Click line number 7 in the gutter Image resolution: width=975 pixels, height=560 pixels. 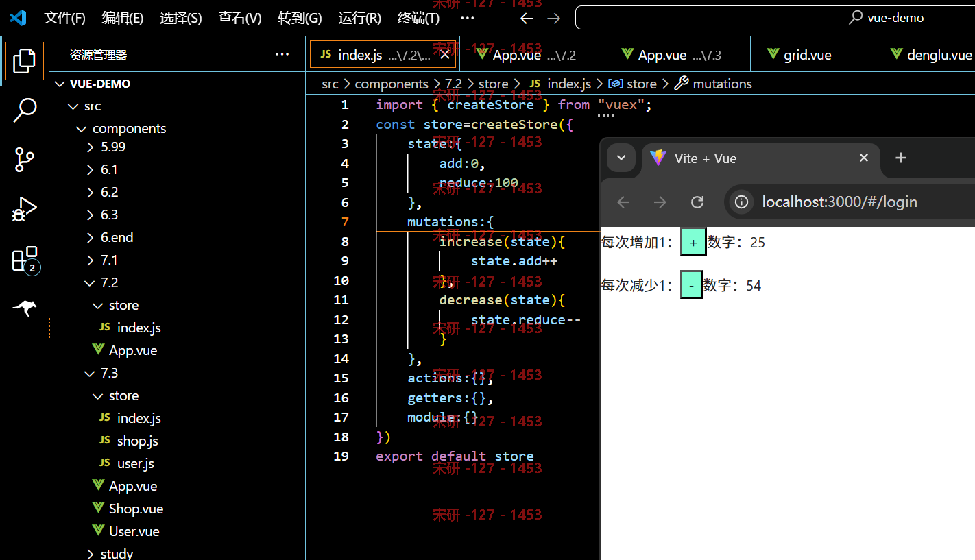(x=345, y=221)
